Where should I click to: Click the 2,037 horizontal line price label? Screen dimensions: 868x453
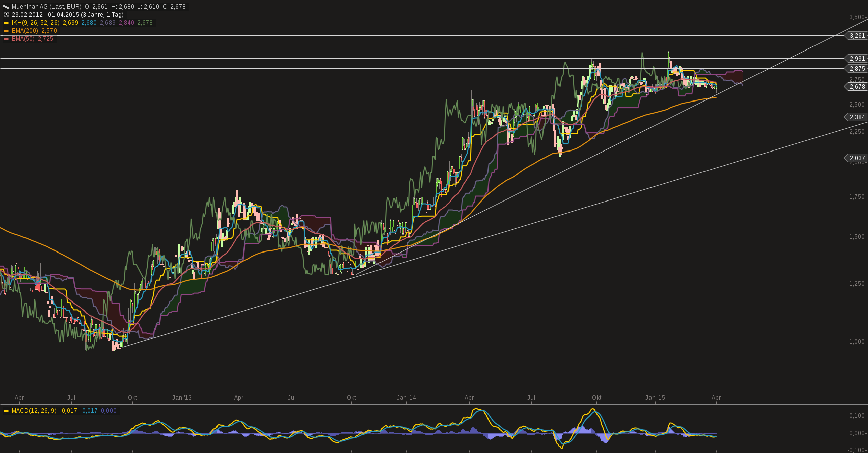[x=857, y=158]
